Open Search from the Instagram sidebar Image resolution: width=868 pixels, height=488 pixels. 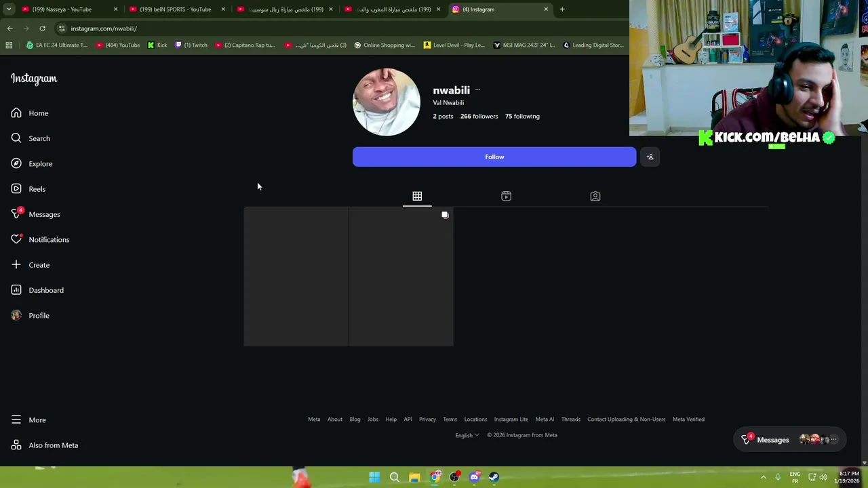(31, 138)
